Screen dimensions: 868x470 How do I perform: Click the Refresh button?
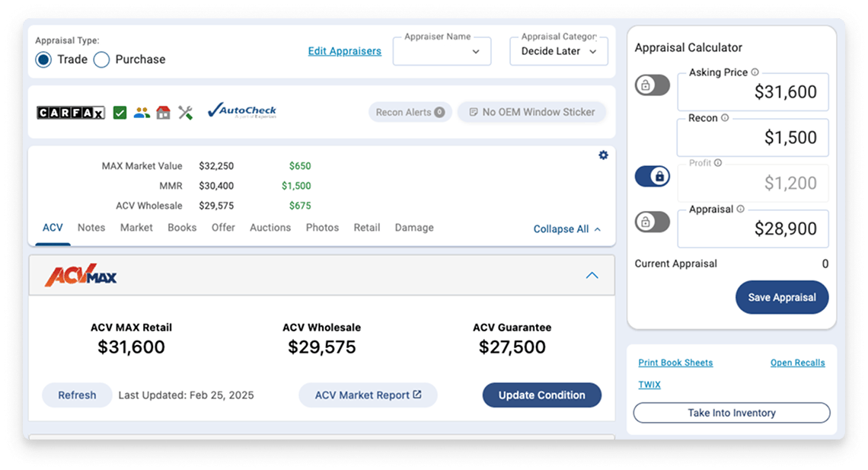pyautogui.click(x=77, y=395)
